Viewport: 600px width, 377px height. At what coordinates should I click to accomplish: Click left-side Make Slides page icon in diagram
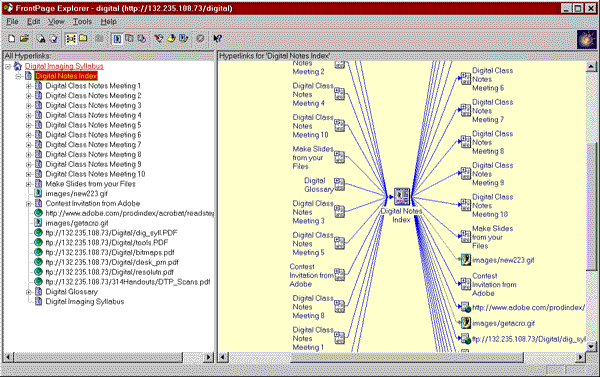pyautogui.click(x=339, y=157)
